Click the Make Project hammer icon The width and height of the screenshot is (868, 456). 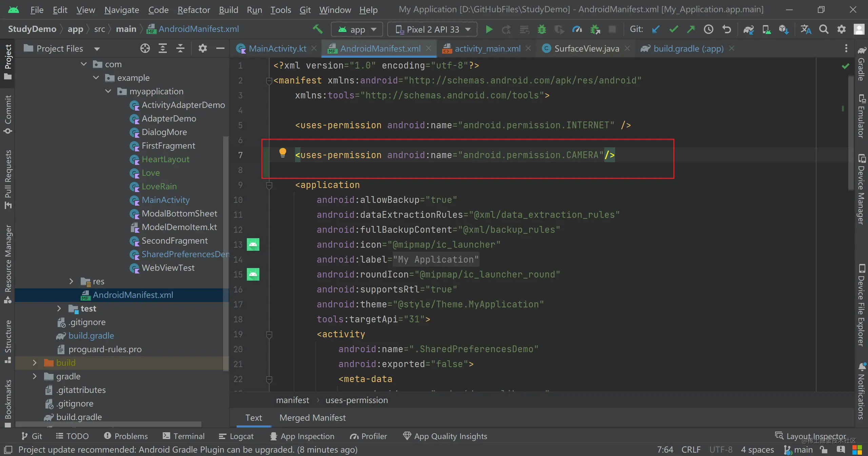tap(317, 29)
